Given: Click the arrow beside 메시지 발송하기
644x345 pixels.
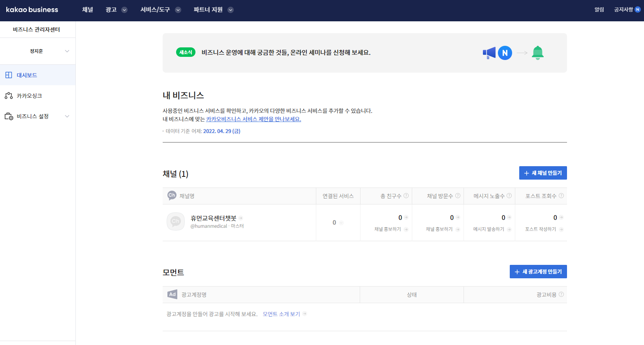Looking at the screenshot, I should [x=509, y=229].
